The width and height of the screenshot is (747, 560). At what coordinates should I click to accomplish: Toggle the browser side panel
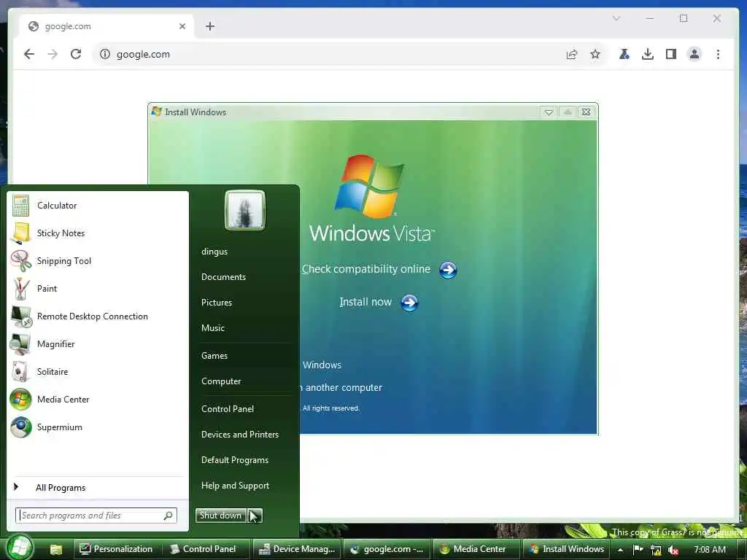click(671, 54)
